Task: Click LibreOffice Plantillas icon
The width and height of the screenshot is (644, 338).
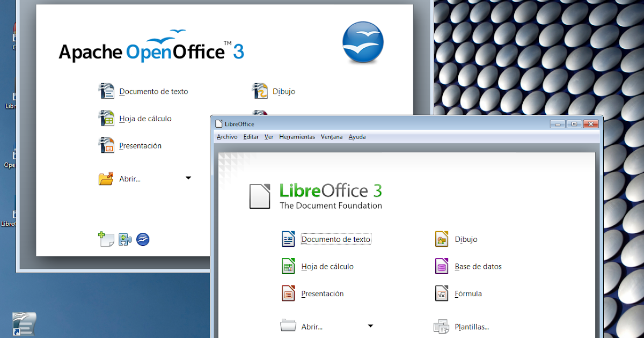Action: pyautogui.click(x=441, y=326)
